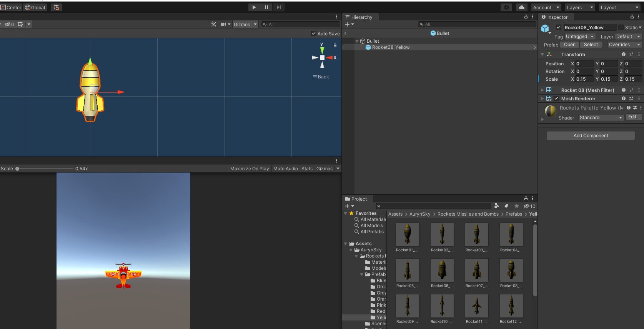Screen dimensions: 644x329
Task: Click the green Y axis of scene gizmo
Action: pos(322,50)
